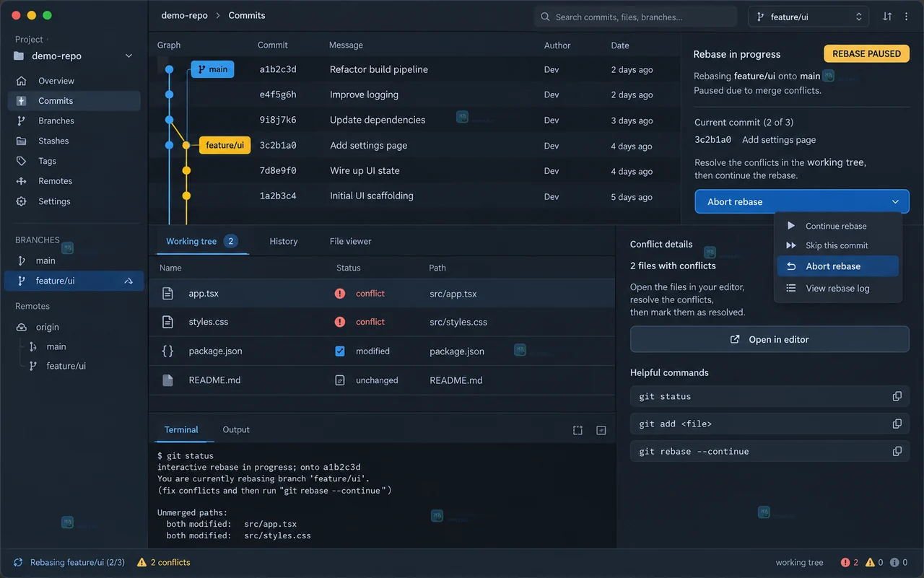Viewport: 924px width, 578px height.
Task: Copy the git add <file> command
Action: (897, 424)
